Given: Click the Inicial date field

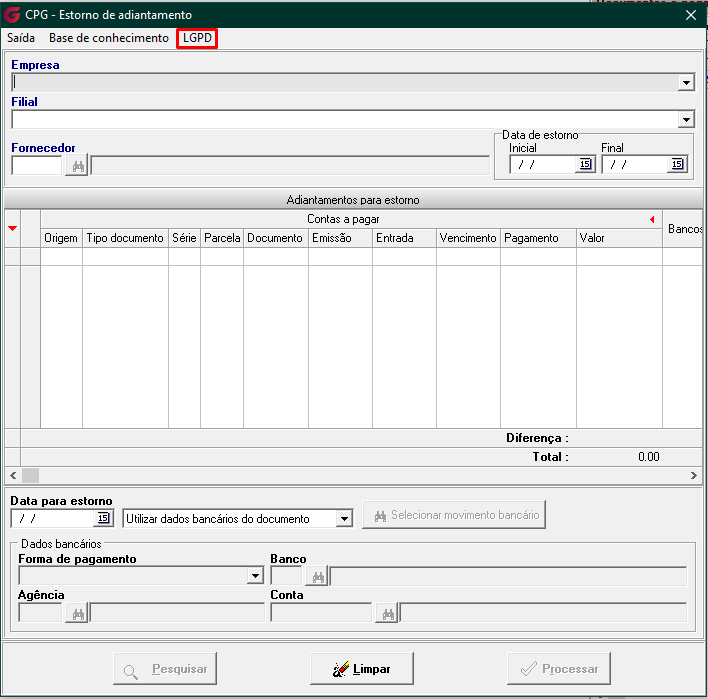Looking at the screenshot, I should point(544,164).
